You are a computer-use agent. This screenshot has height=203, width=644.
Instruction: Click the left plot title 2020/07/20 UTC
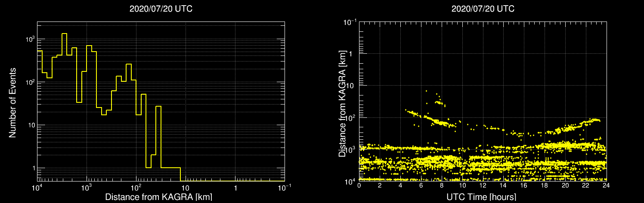tap(161, 9)
